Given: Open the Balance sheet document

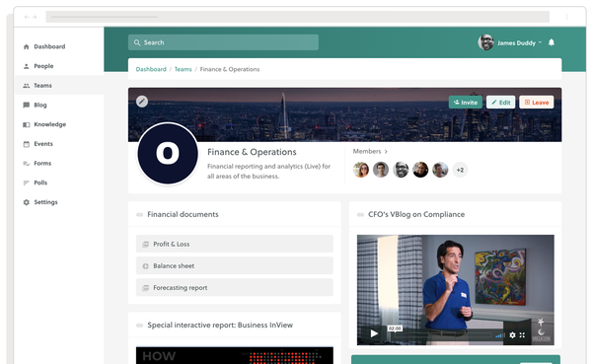Looking at the screenshot, I should click(235, 265).
